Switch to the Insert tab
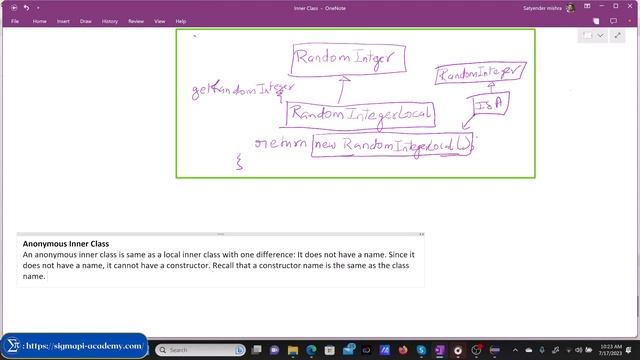Viewport: 640px width, 360px height. pos(63,21)
